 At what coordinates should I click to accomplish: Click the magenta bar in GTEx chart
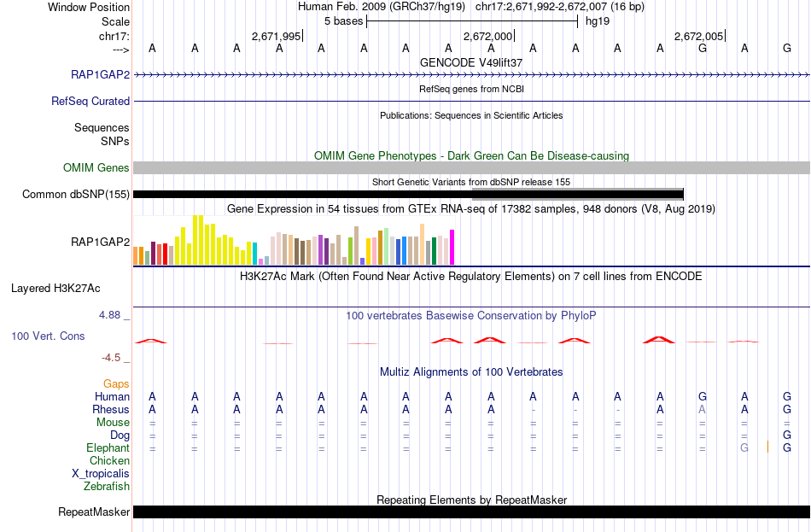(x=452, y=248)
